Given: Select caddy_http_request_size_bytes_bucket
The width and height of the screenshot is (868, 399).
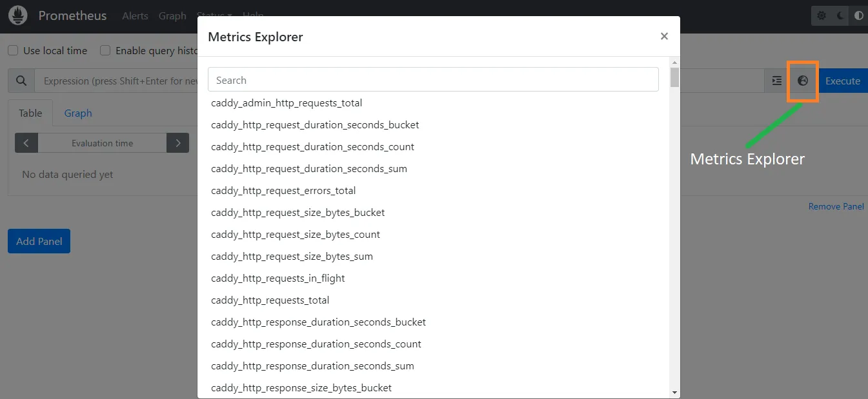Looking at the screenshot, I should (x=298, y=213).
